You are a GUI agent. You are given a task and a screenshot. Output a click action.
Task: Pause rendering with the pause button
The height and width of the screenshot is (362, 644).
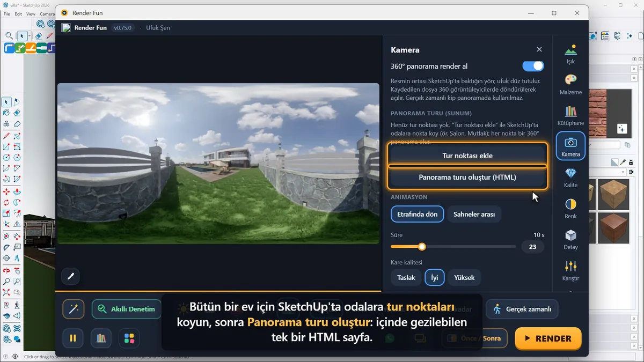click(73, 338)
